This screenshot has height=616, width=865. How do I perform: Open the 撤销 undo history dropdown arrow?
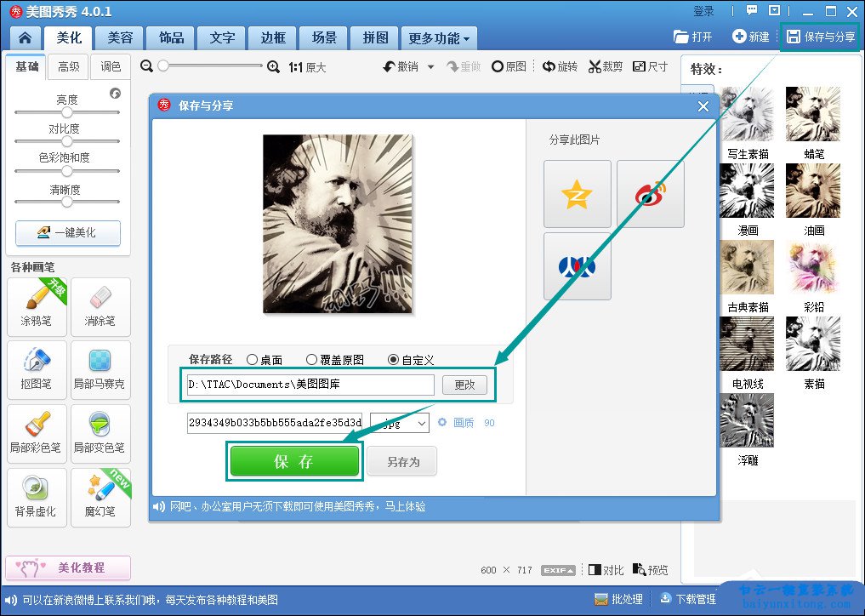(430, 67)
